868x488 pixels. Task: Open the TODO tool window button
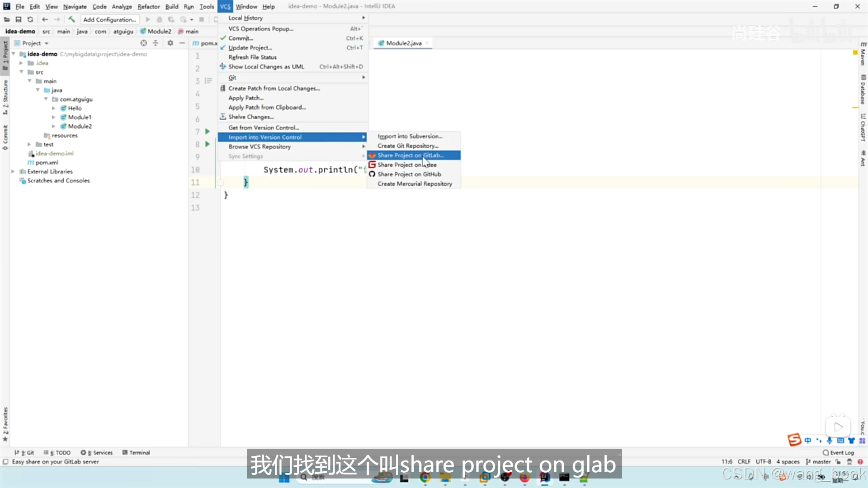pos(57,452)
